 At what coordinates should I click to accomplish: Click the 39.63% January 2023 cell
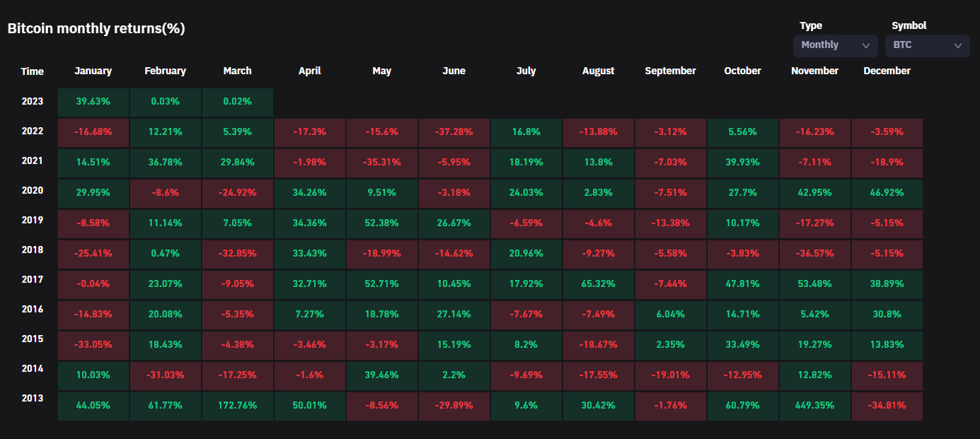93,102
